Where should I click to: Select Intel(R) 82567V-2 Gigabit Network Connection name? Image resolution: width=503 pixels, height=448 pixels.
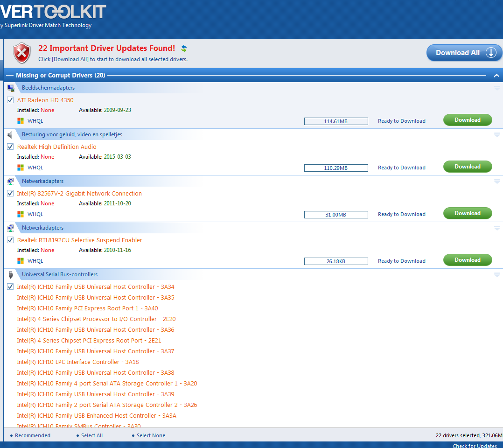tap(79, 194)
